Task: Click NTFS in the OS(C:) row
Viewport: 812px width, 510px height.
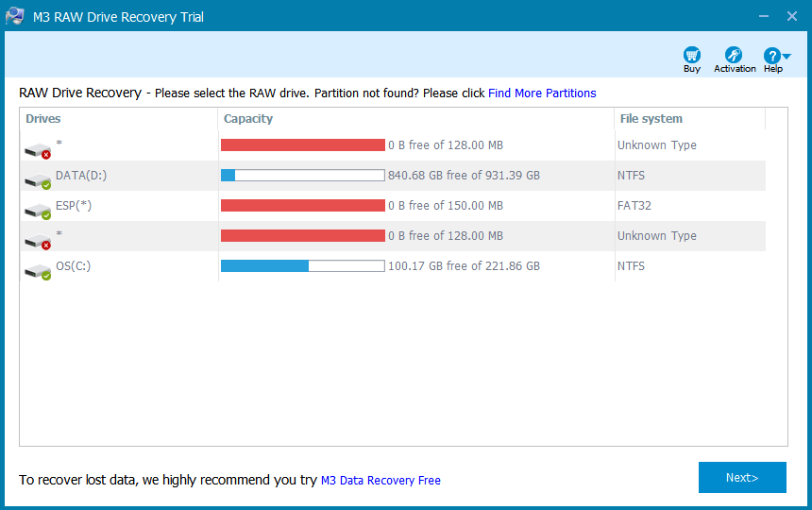Action: click(631, 266)
